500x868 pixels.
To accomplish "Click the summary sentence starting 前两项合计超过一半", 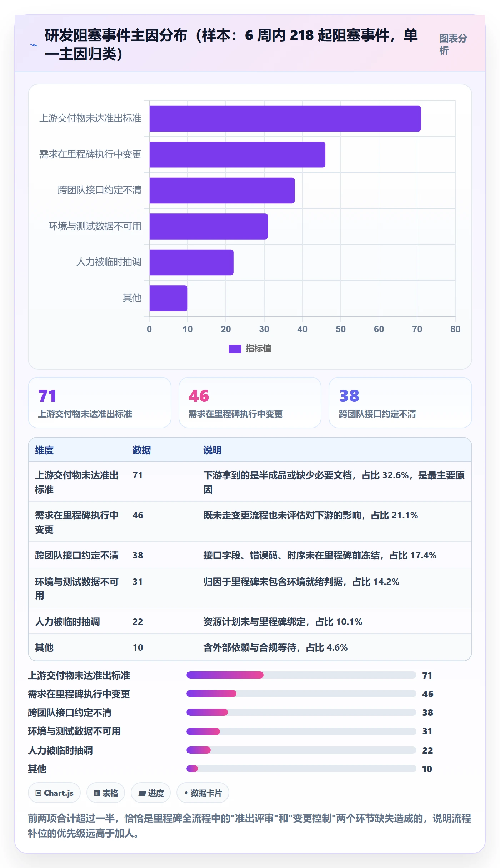I will [x=250, y=826].
